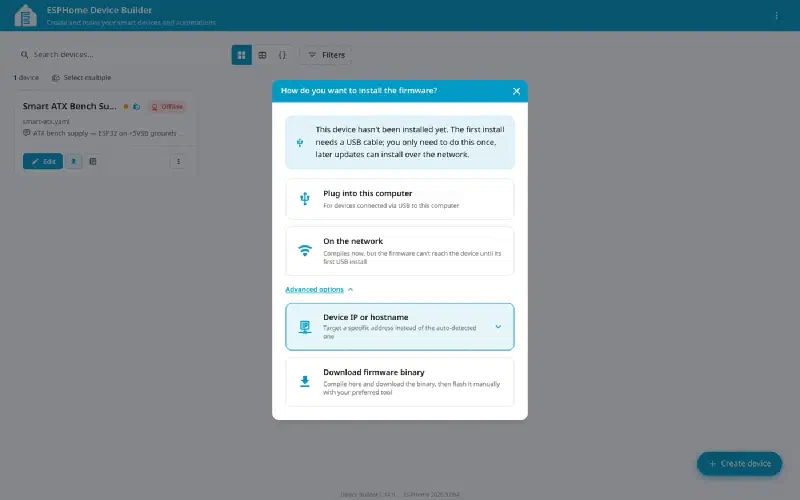Image resolution: width=800 pixels, height=500 pixels.
Task: Click the Wi-Fi icon beside On the network
Action: (x=305, y=251)
